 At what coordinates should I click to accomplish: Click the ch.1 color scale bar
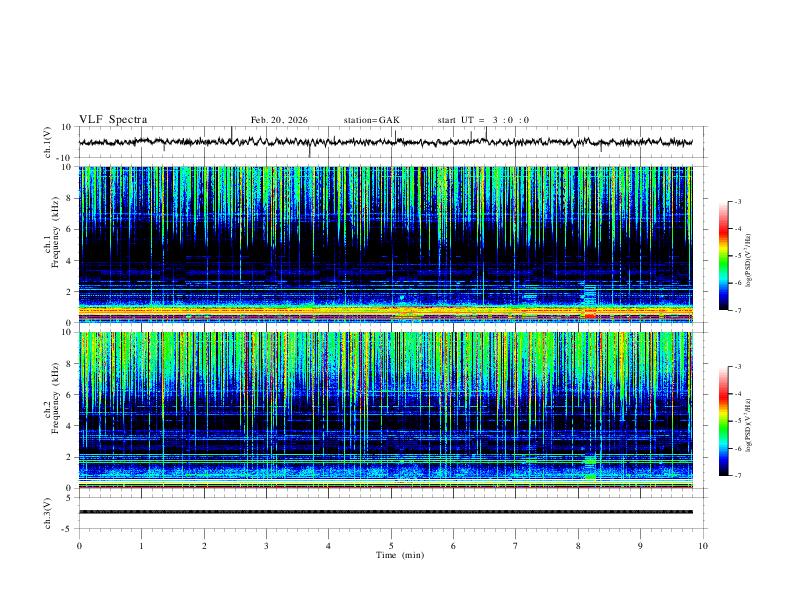click(x=723, y=256)
